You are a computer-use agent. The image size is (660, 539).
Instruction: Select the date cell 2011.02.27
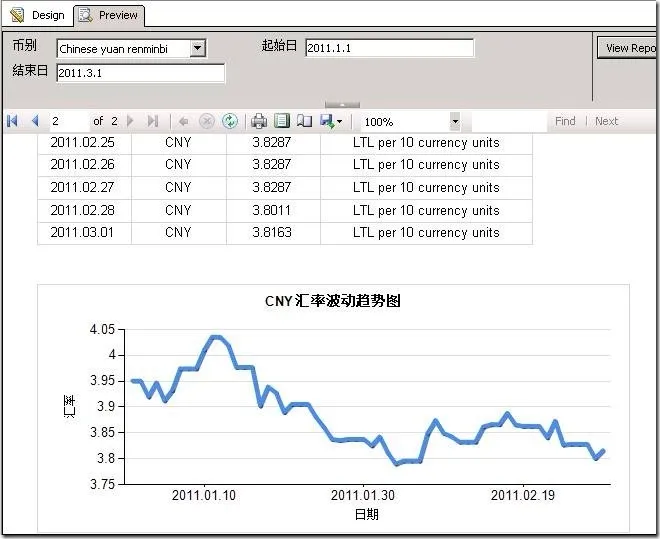82,187
